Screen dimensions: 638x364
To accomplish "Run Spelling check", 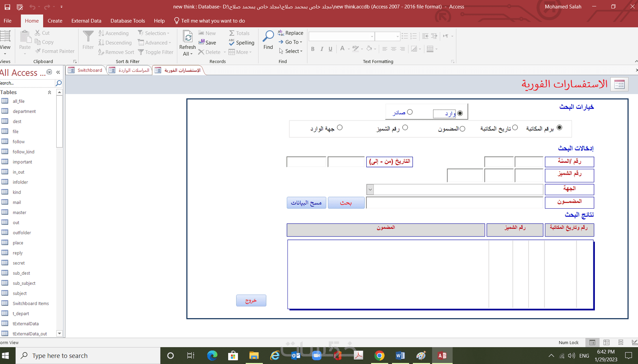I will tap(242, 43).
